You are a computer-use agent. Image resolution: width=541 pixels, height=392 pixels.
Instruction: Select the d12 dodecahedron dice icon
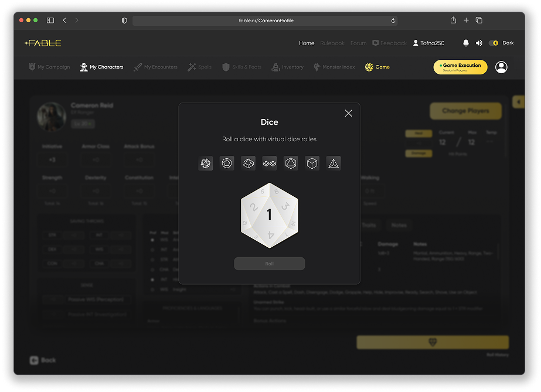[227, 163]
